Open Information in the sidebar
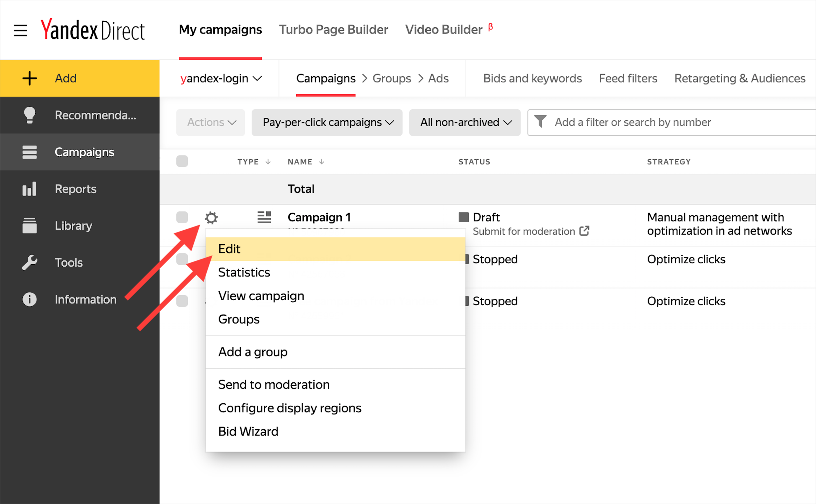The width and height of the screenshot is (816, 504). [80, 300]
